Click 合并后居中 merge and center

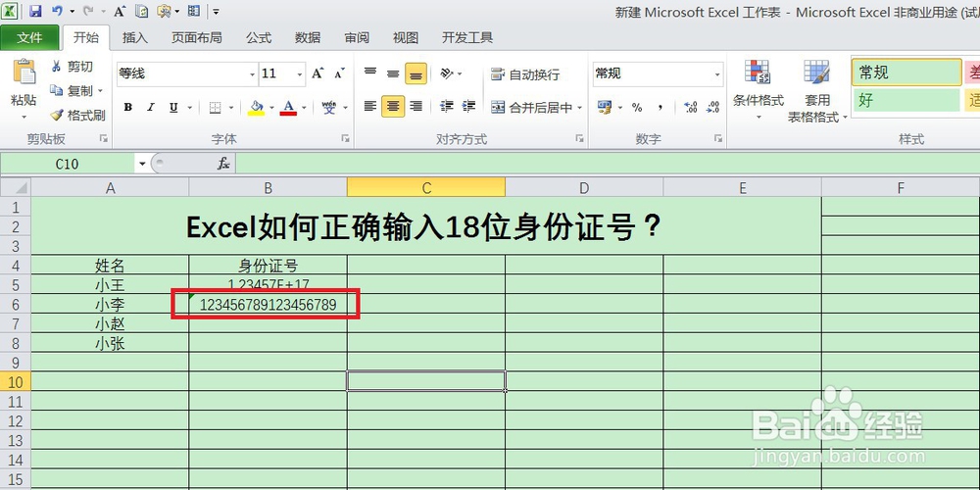pos(532,108)
